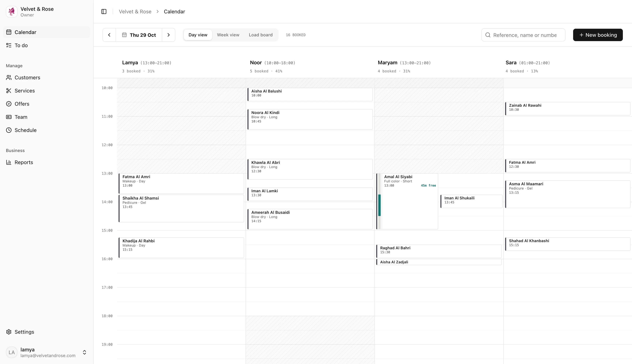Screen dimensions: 632x364
Task: Open Iman Al Shukaili 13:45 booking
Action: point(471,201)
